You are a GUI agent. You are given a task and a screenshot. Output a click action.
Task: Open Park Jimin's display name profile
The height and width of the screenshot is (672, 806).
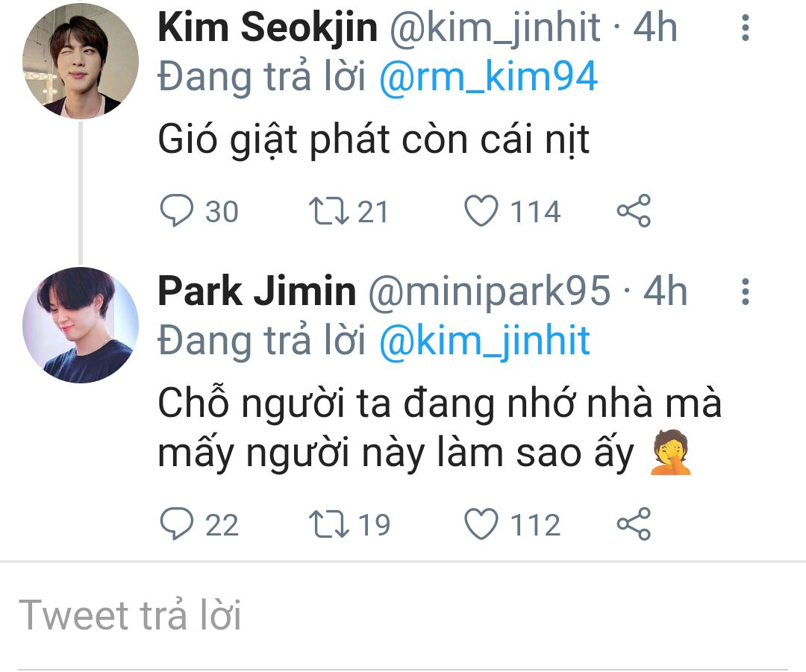tap(257, 292)
